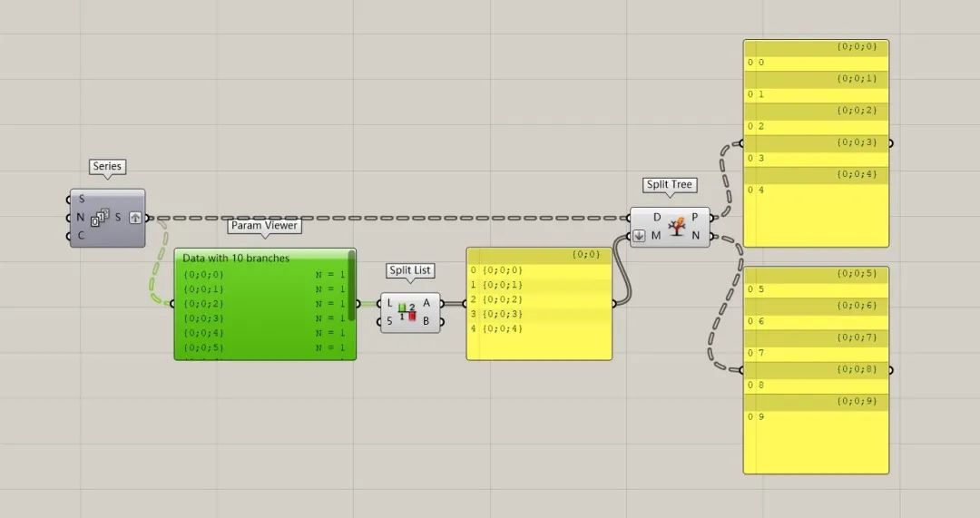The height and width of the screenshot is (518, 980).
Task: Click the {0;0;4} branch header in top panel
Action: point(816,175)
